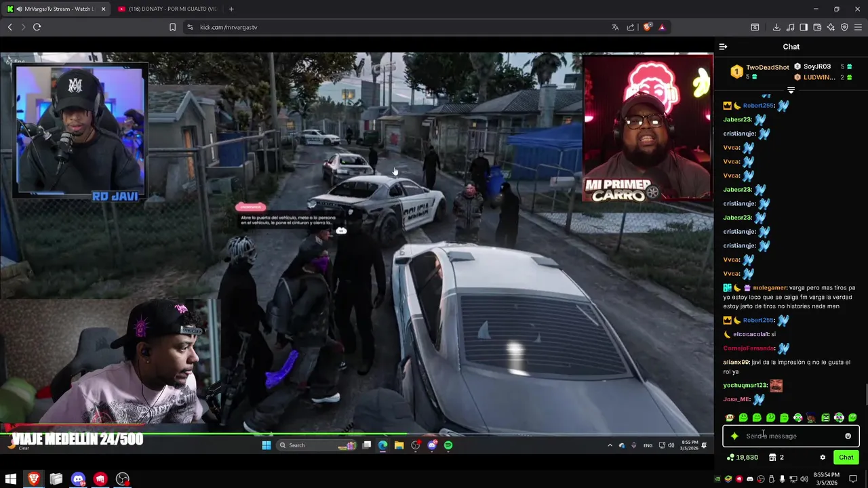Screen dimensions: 868x488
Task: Open the Leo AI sparkle icon
Action: click(x=831, y=27)
